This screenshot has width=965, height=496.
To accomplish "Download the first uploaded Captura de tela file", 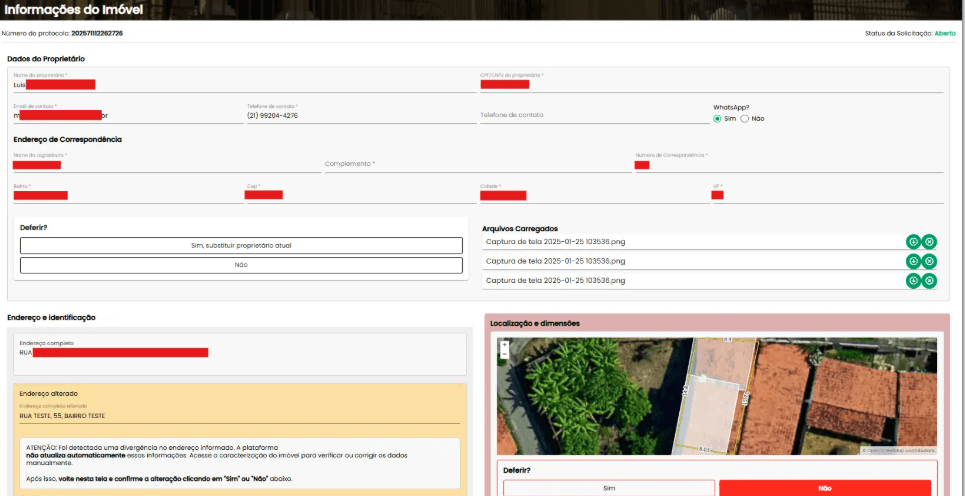I will [x=913, y=242].
